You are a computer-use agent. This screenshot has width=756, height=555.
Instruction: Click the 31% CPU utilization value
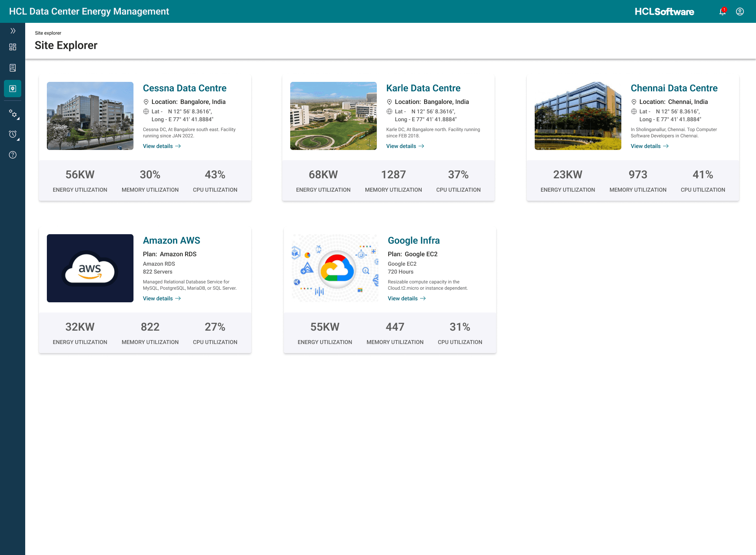460,327
